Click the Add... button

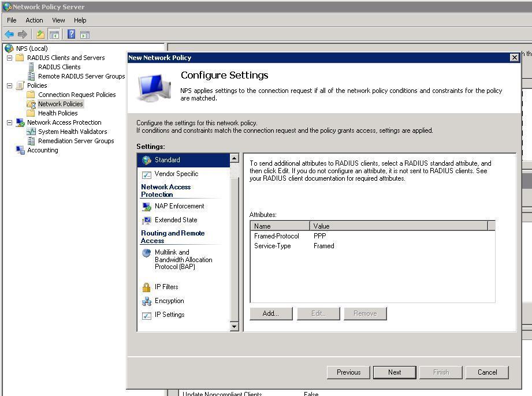[271, 313]
